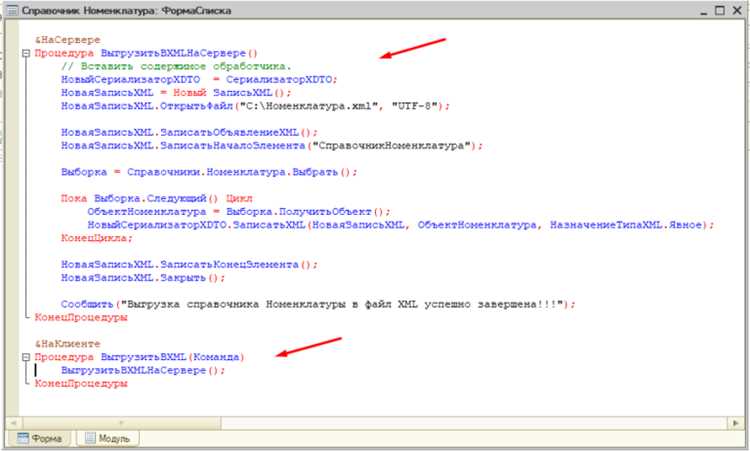Viewport: 750px width, 451px height.
Task: Click the first КонецПроцедуры keyword
Action: coord(81,318)
